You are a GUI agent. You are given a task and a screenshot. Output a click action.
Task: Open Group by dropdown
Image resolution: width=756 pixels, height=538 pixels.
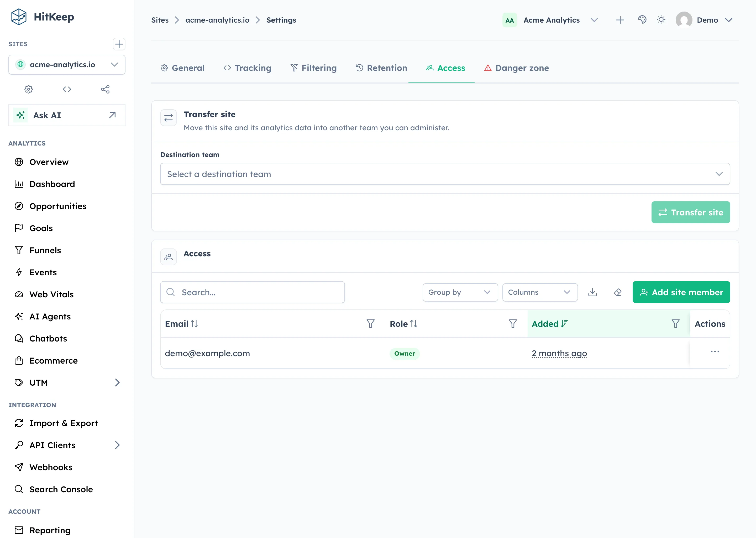pos(460,292)
